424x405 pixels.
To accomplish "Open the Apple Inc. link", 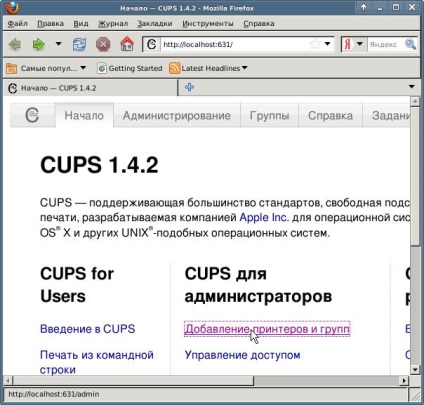I will point(264,217).
